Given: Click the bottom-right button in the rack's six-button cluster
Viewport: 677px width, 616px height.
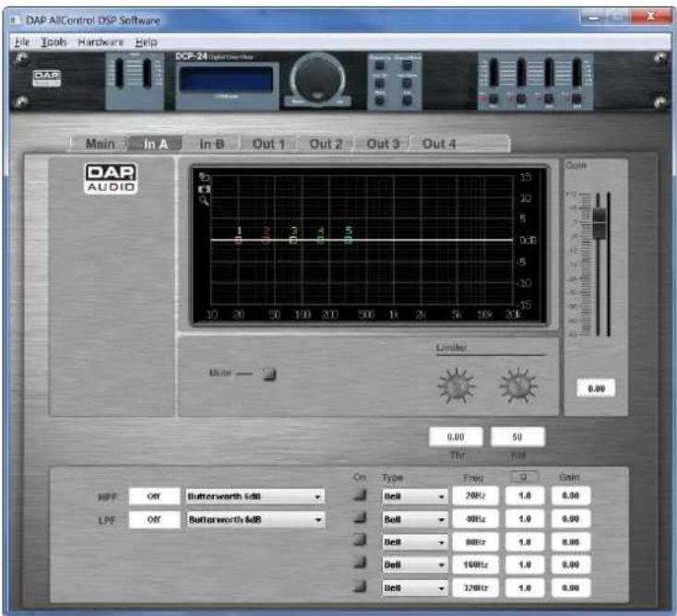Looking at the screenshot, I should click(x=407, y=101).
